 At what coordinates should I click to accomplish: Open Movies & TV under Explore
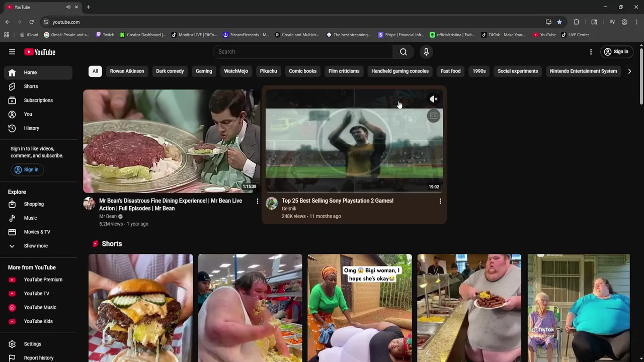38,232
